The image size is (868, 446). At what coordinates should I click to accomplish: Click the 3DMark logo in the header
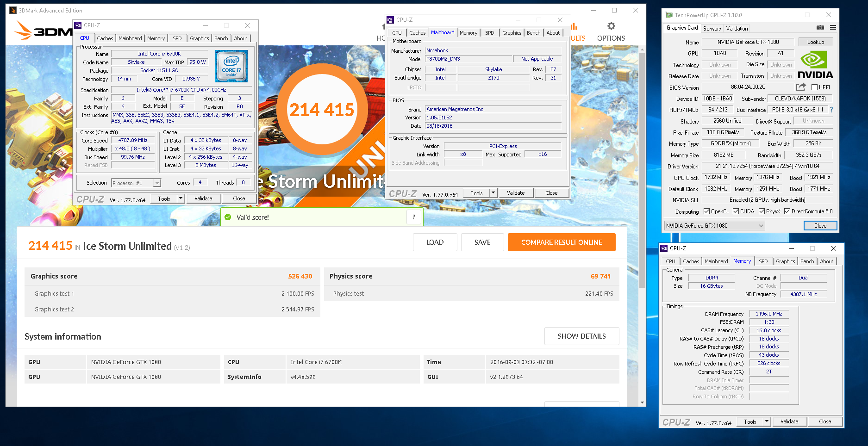[x=43, y=31]
